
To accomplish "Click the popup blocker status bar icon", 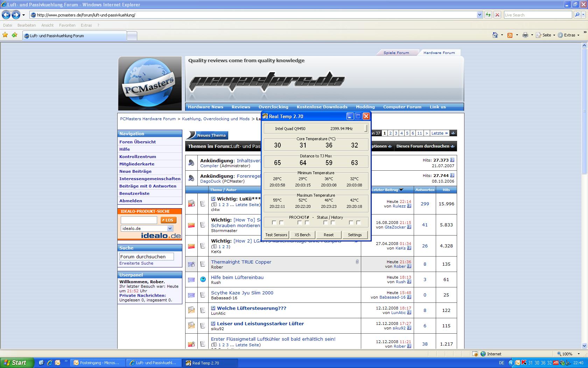I will click(475, 354).
